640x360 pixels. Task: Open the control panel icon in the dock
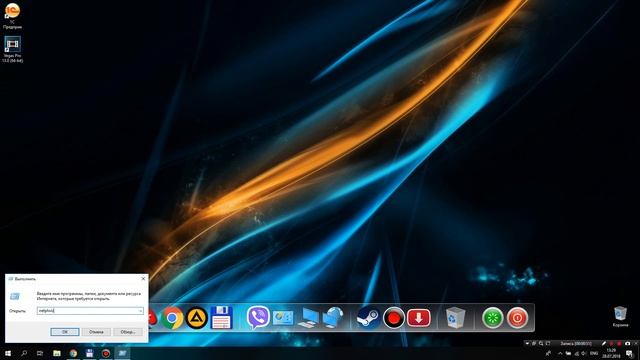tap(283, 318)
